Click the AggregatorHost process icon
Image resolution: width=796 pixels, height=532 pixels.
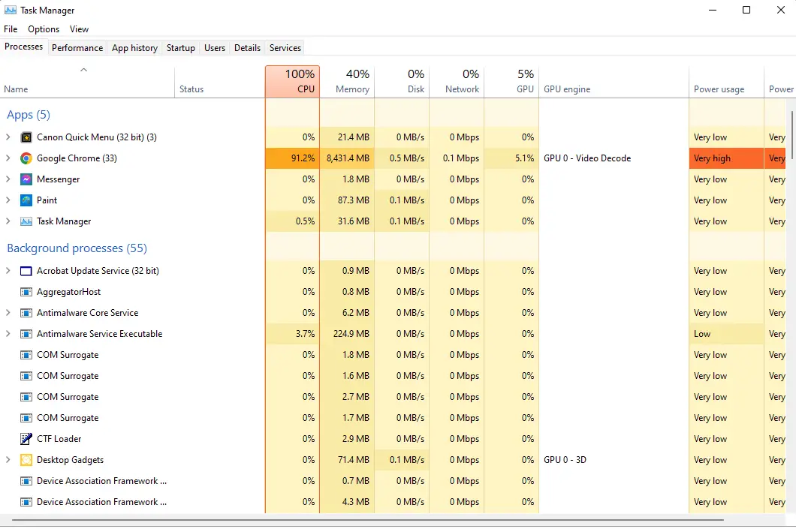[26, 292]
